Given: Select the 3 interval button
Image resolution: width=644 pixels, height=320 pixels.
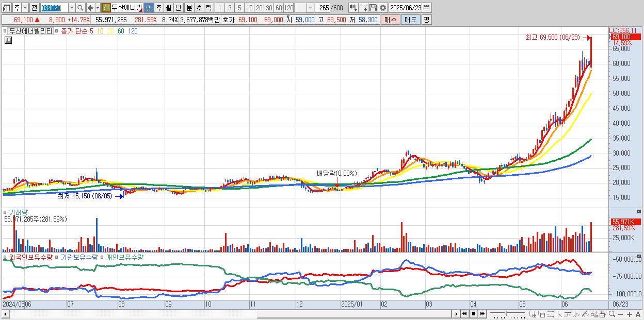Looking at the screenshot, I should [230, 8].
